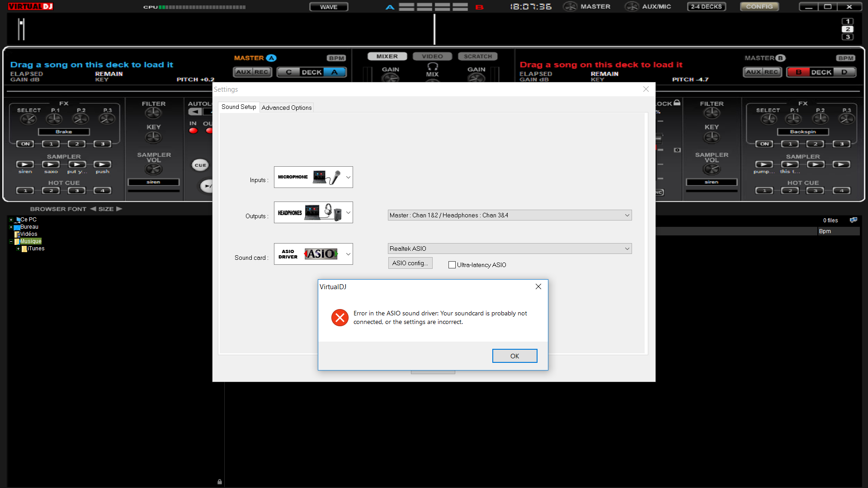Click the left deck CUE button
Viewport: 868px width, 488px height.
pos(200,165)
